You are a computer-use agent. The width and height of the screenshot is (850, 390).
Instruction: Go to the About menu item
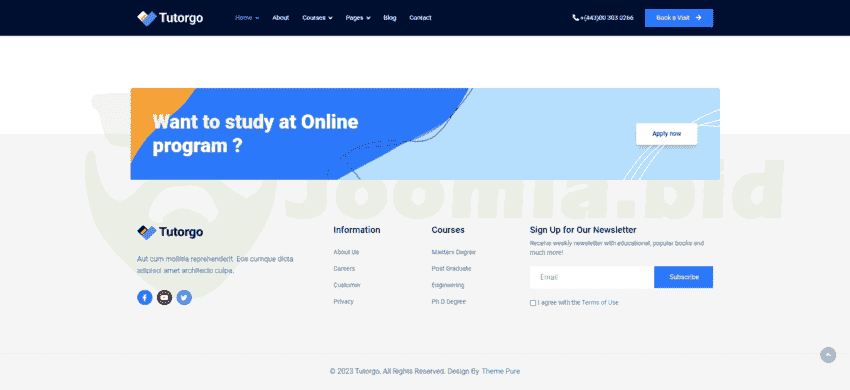pyautogui.click(x=280, y=18)
